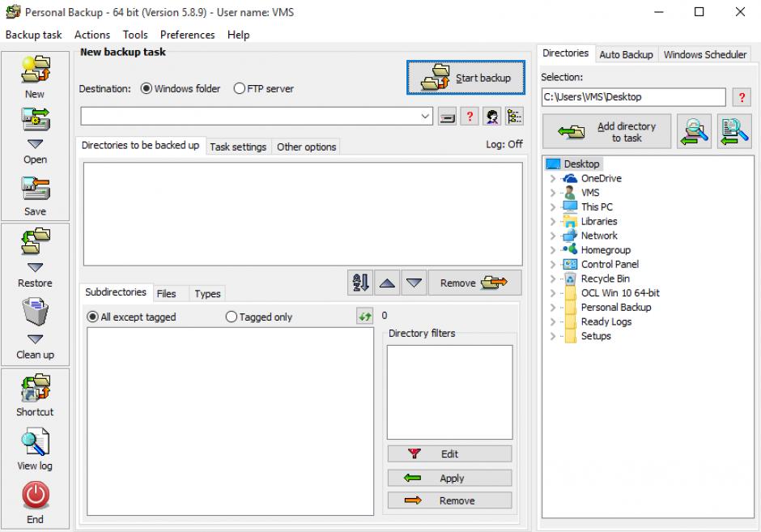The height and width of the screenshot is (532, 761).
Task: Click the Log: Off status label
Action: coord(504,144)
